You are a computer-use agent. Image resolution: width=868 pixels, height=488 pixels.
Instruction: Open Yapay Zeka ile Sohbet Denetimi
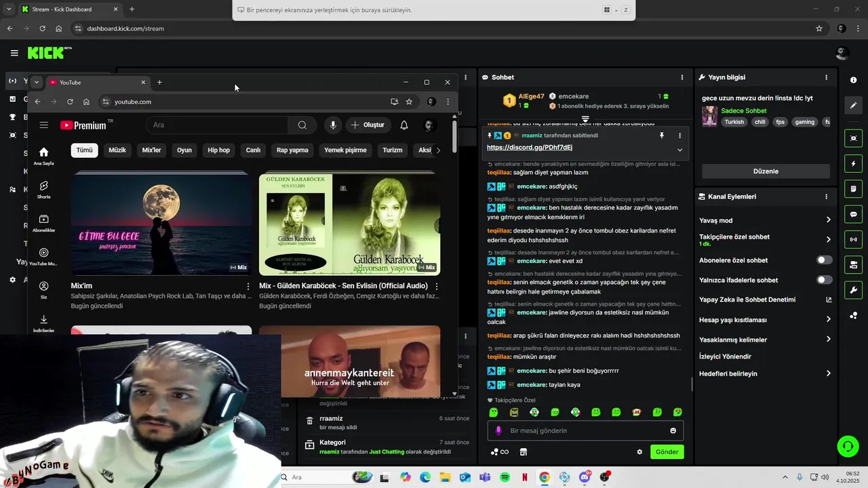[x=765, y=300]
